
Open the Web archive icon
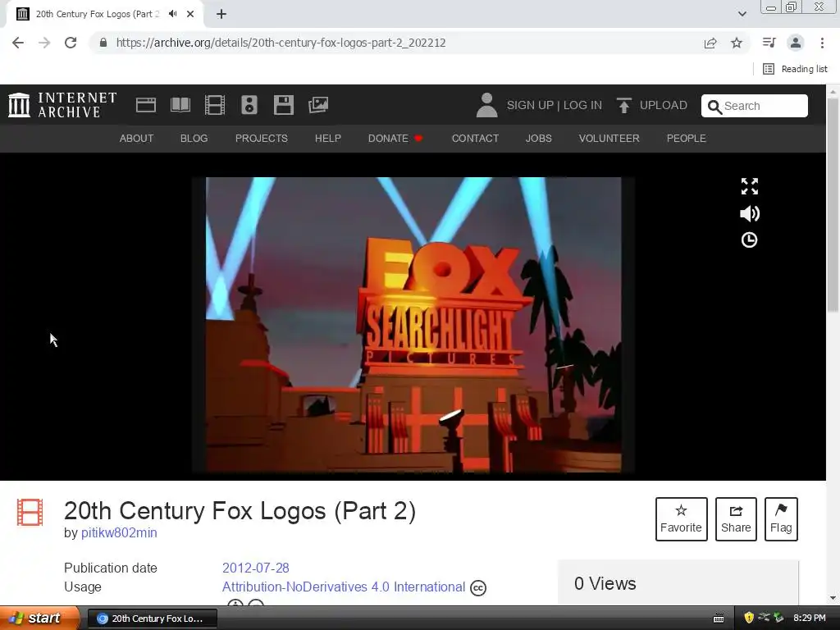146,105
